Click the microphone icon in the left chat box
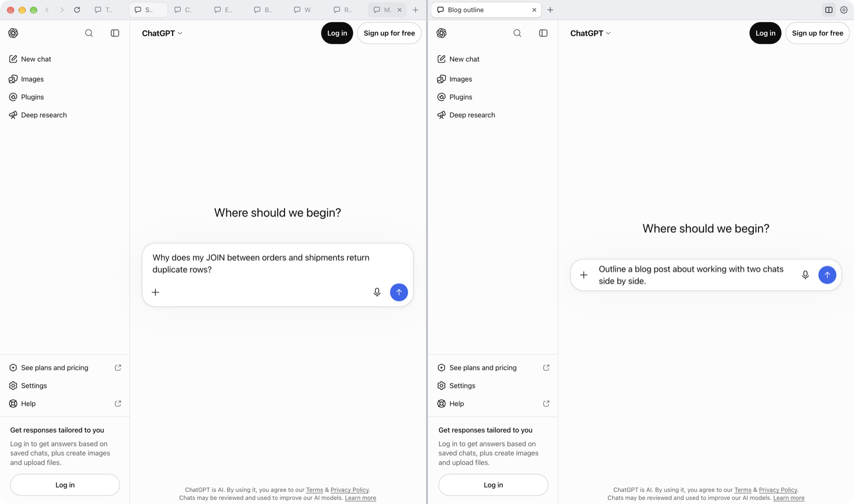Image resolution: width=854 pixels, height=504 pixels. 377,292
